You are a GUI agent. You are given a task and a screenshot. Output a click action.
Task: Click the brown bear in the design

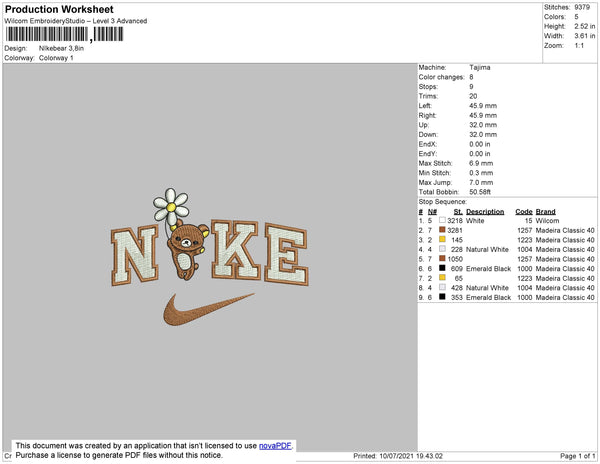188,251
